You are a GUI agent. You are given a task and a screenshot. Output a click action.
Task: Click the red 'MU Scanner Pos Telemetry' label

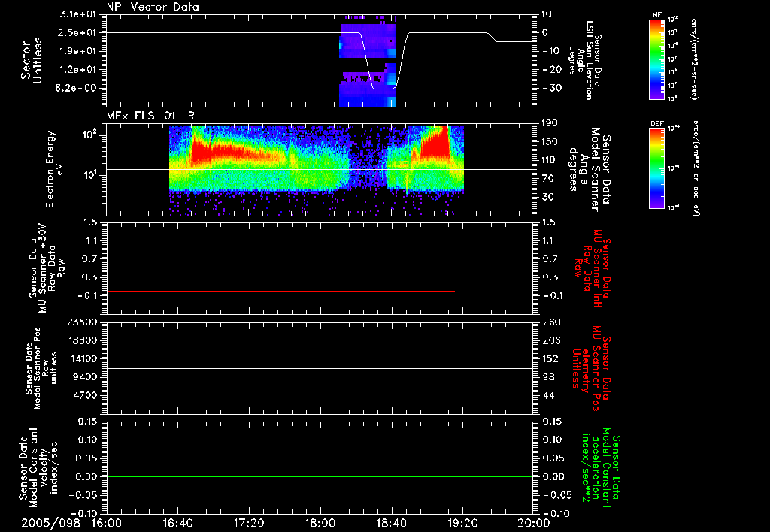[x=593, y=368]
